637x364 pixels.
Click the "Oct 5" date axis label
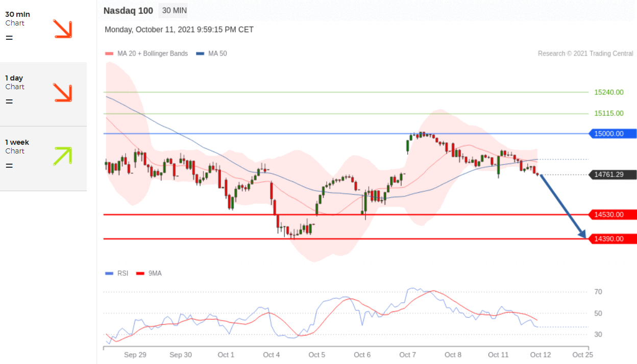tap(317, 355)
